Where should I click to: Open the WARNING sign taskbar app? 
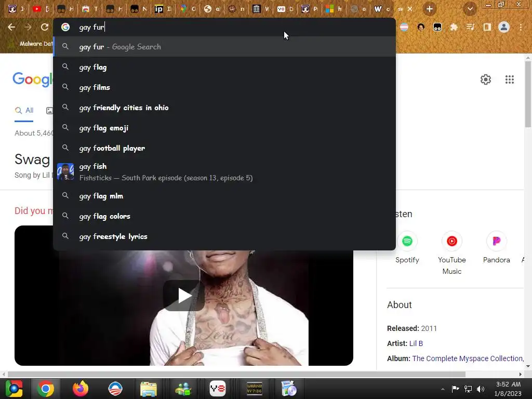(x=255, y=389)
